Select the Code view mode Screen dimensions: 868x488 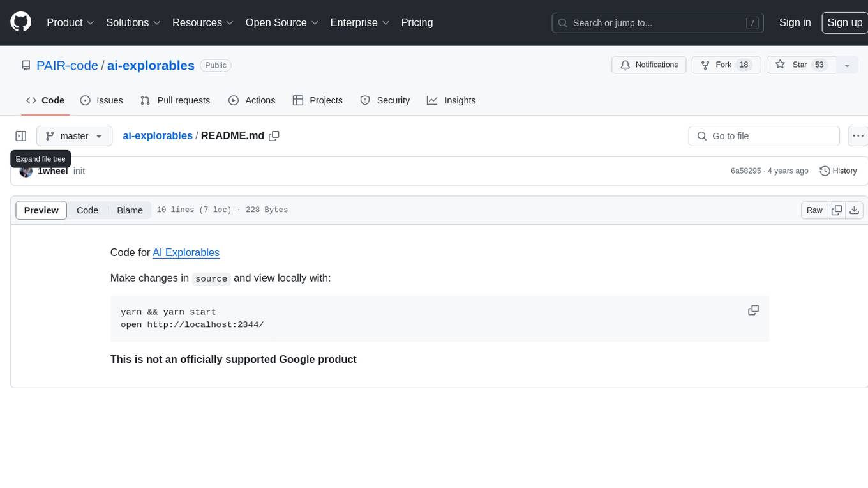pyautogui.click(x=87, y=210)
